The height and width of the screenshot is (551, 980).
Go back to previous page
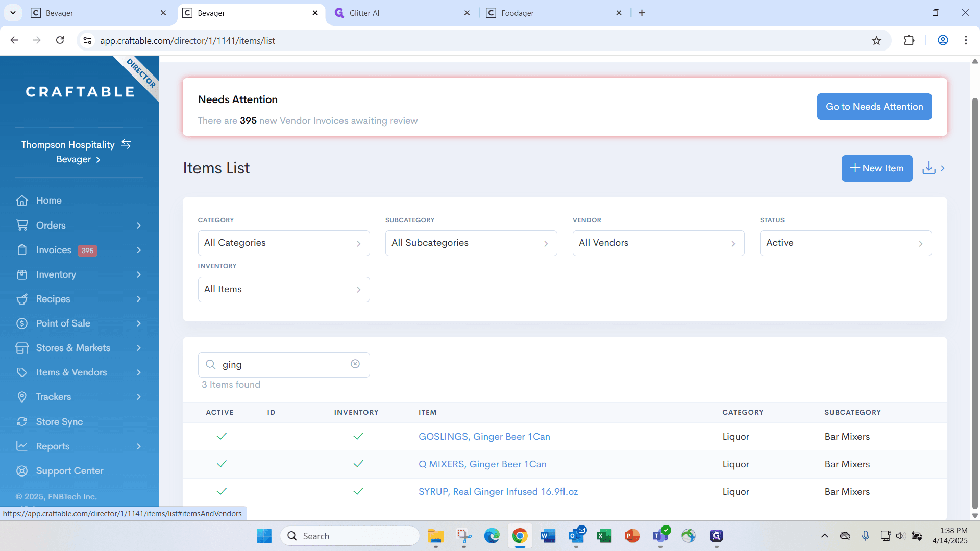point(14,40)
